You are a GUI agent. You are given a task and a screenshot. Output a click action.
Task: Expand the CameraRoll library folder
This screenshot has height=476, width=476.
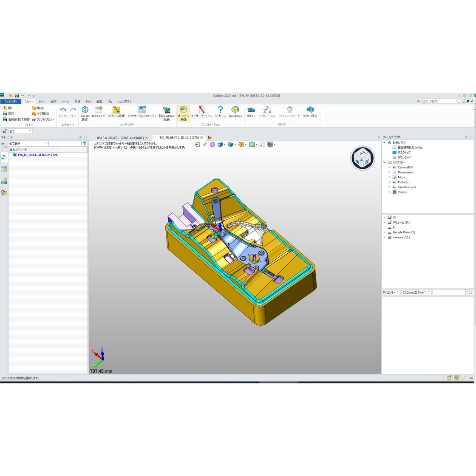coord(389,167)
